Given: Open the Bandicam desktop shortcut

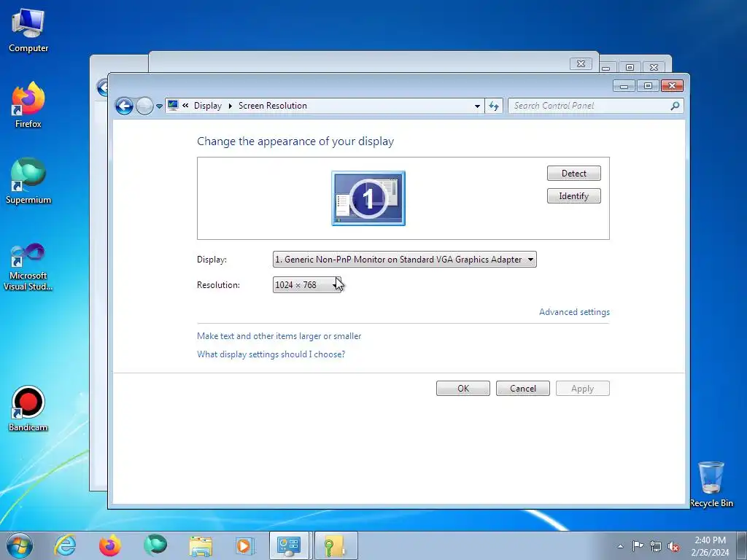Looking at the screenshot, I should coord(28,409).
